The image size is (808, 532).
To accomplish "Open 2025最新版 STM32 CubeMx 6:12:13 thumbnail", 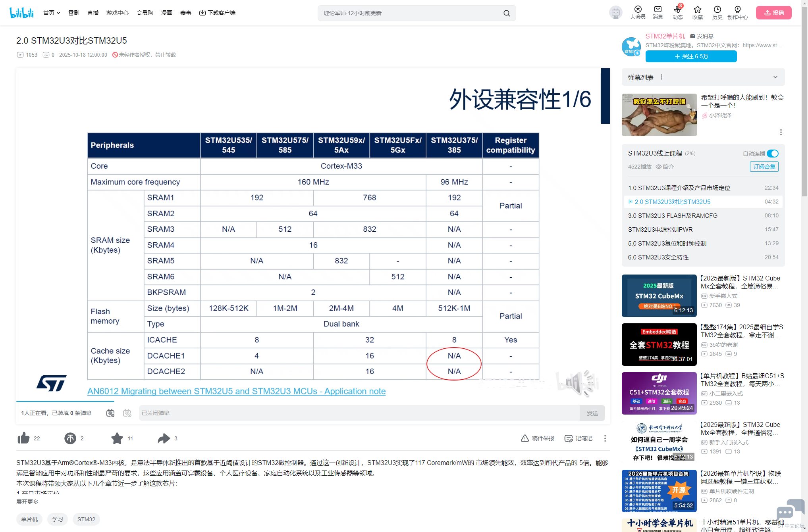I will click(x=659, y=296).
